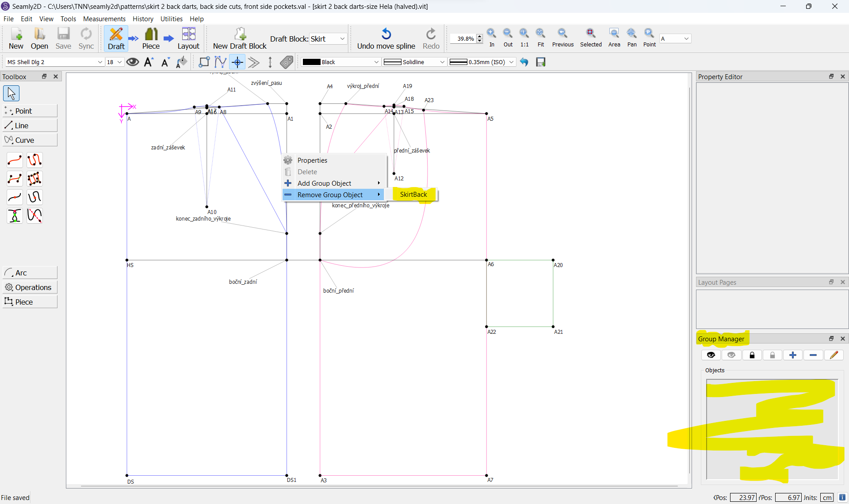Click increase label font size icon
This screenshot has height=504, width=849.
(x=149, y=62)
